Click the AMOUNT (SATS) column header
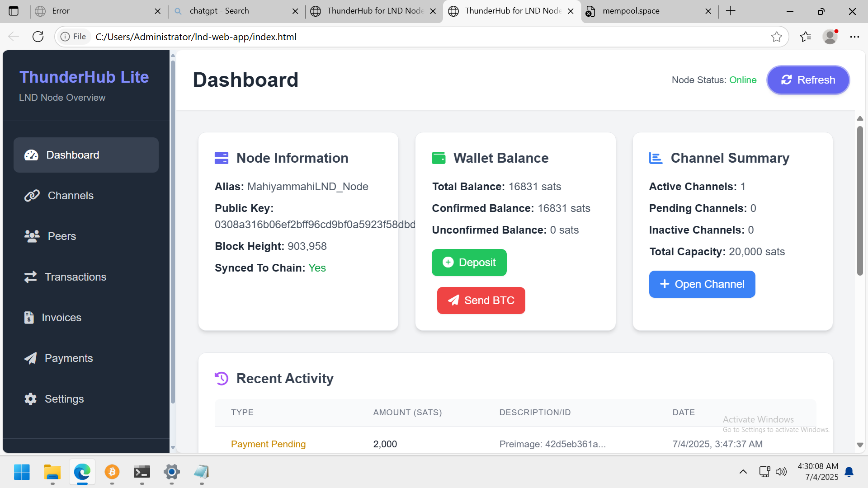868x488 pixels. tap(407, 413)
